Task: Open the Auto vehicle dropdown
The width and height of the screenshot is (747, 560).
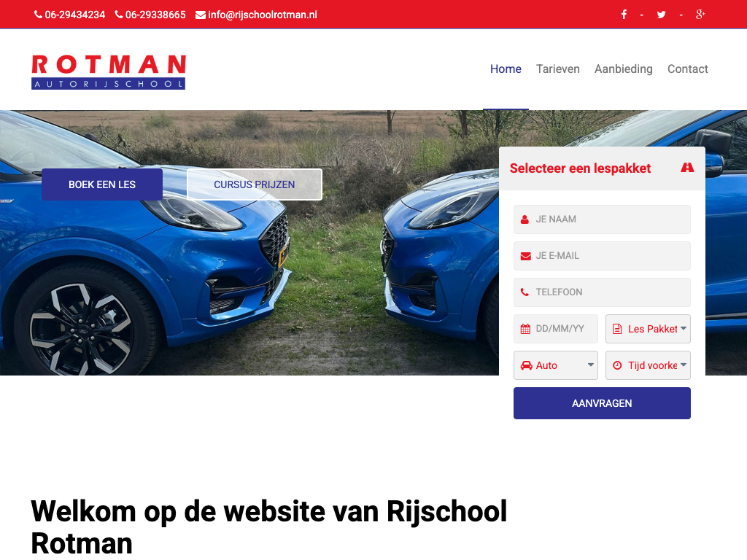Action: 555,365
